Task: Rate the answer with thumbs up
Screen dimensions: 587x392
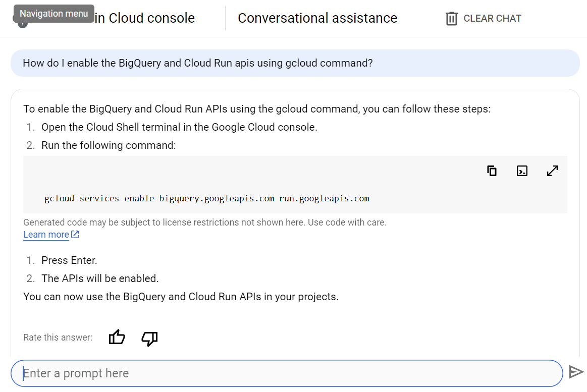Action: click(x=117, y=338)
